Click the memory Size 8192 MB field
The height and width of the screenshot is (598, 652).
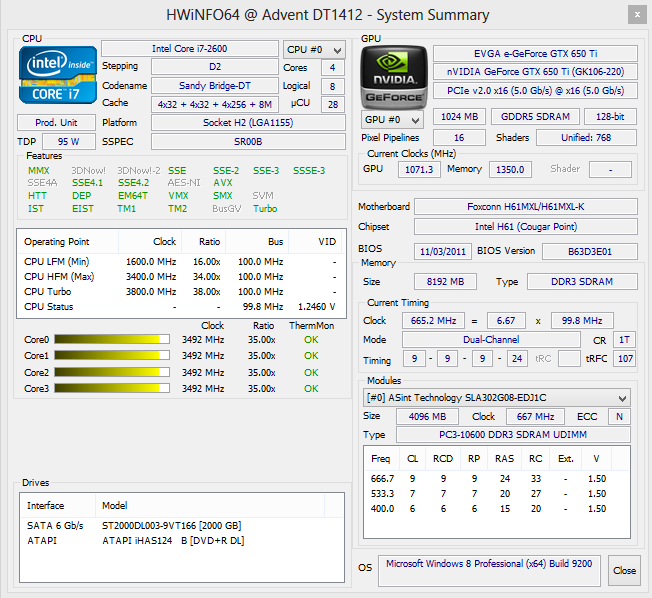click(x=445, y=282)
